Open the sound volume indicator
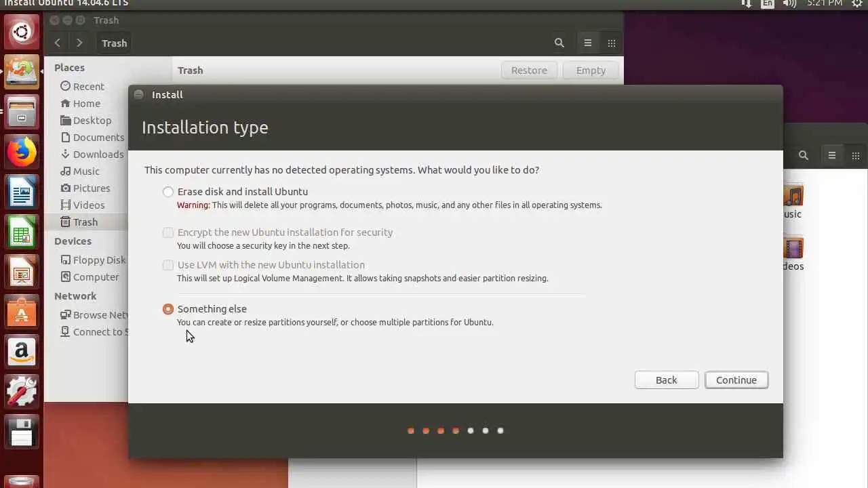Screen dimensions: 868x488 click(x=789, y=3)
